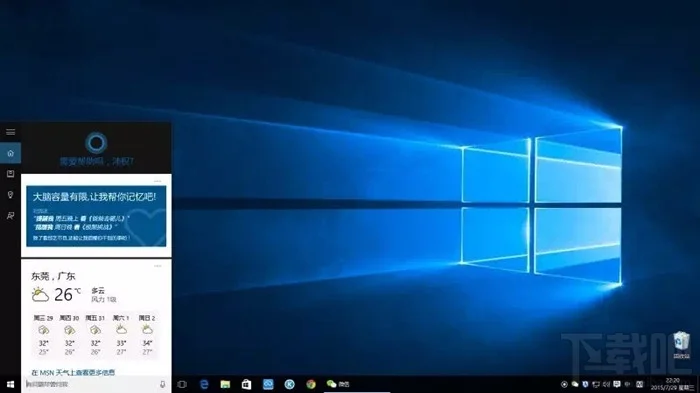Click the input method tray icon
The height and width of the screenshot is (393, 700).
(639, 384)
